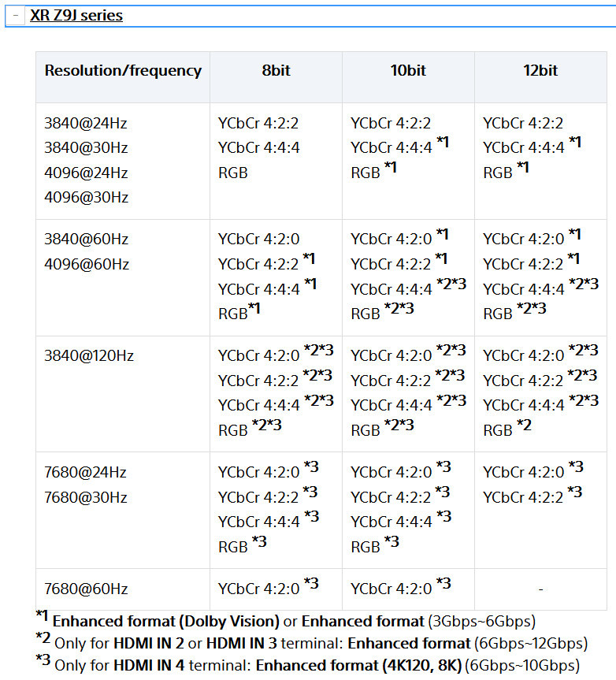616x680 pixels.
Task: Click the 7680@30Hz resolution text
Action: point(86,497)
